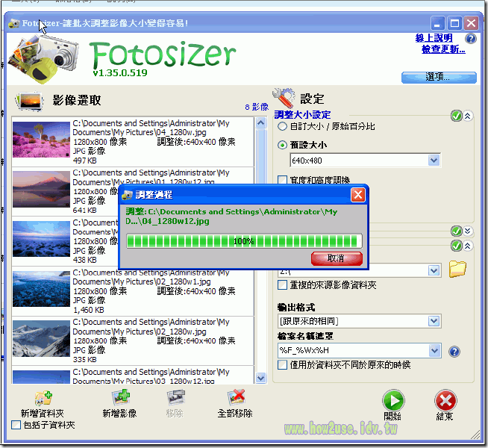Click green checkmark beside the collapsed section
The height and width of the screenshot is (448, 488).
point(456,231)
